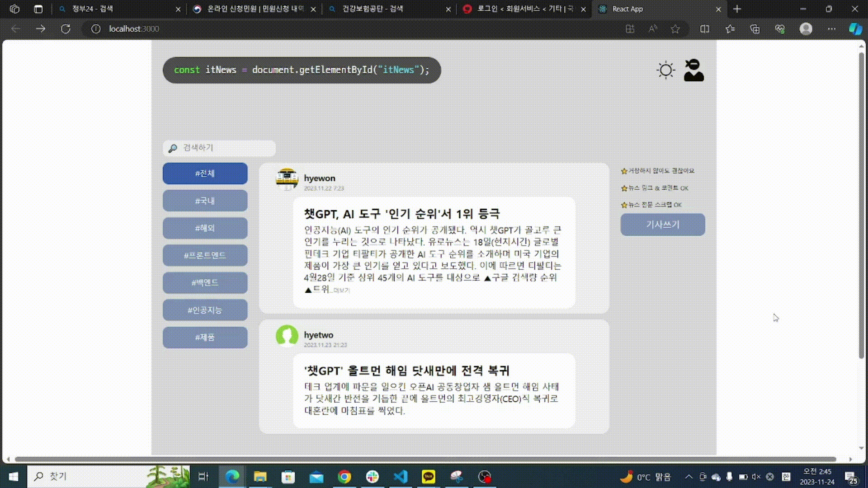Select the #전체 category filter
Viewport: 868px width, 488px height.
coord(205,174)
